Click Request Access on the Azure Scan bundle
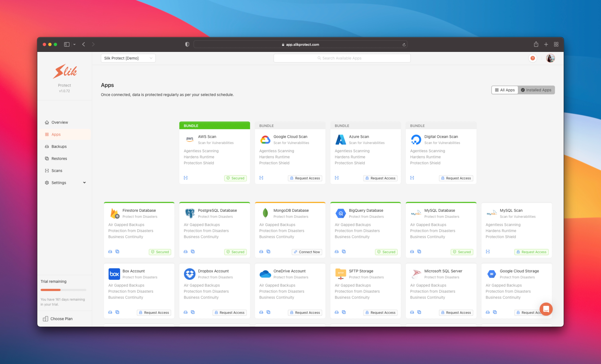The image size is (601, 364). 380,178
